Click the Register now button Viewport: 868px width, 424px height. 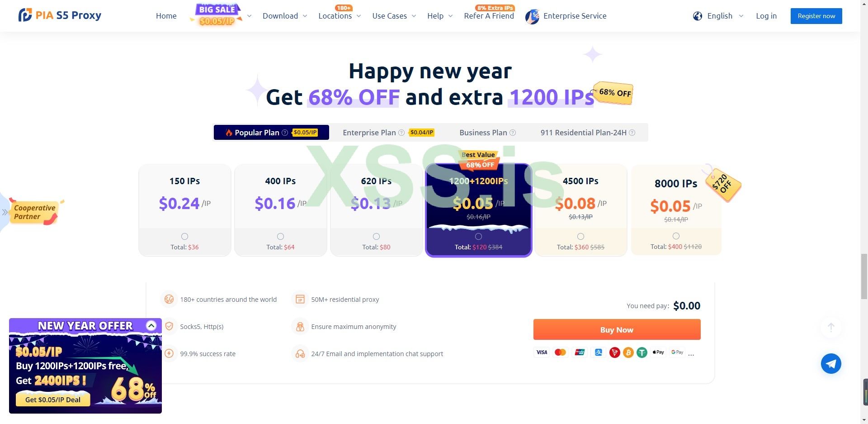point(816,16)
